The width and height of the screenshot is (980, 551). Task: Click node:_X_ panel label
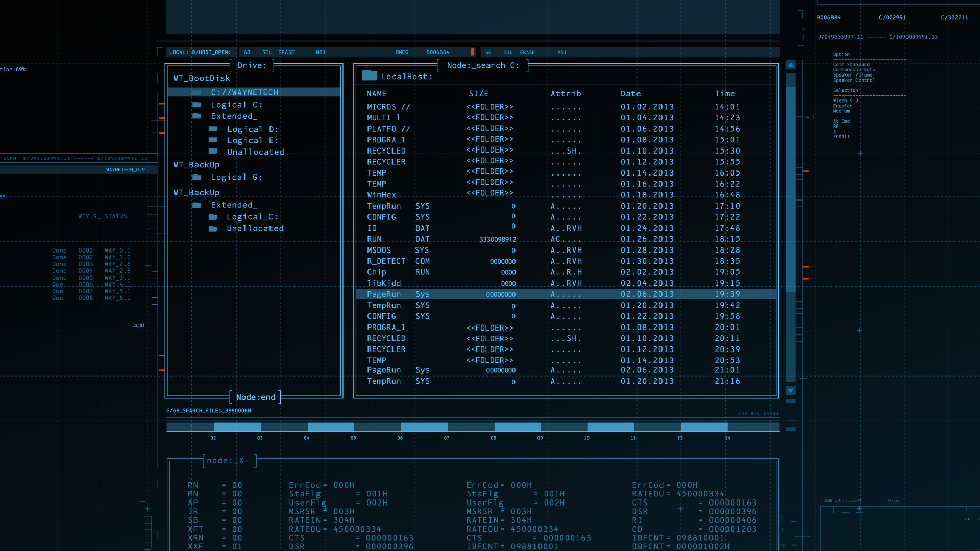coord(228,461)
